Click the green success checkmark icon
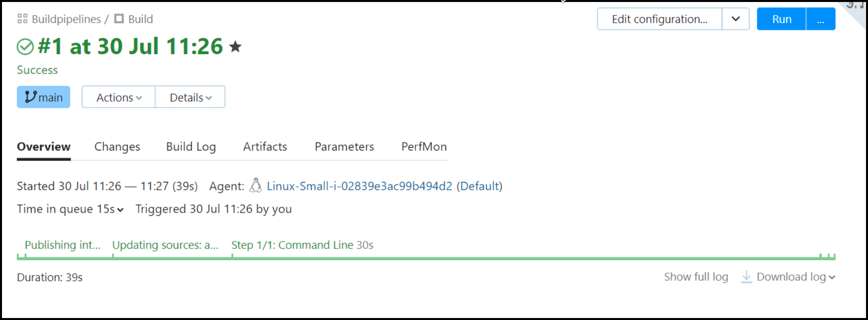The height and width of the screenshot is (320, 868). [25, 47]
